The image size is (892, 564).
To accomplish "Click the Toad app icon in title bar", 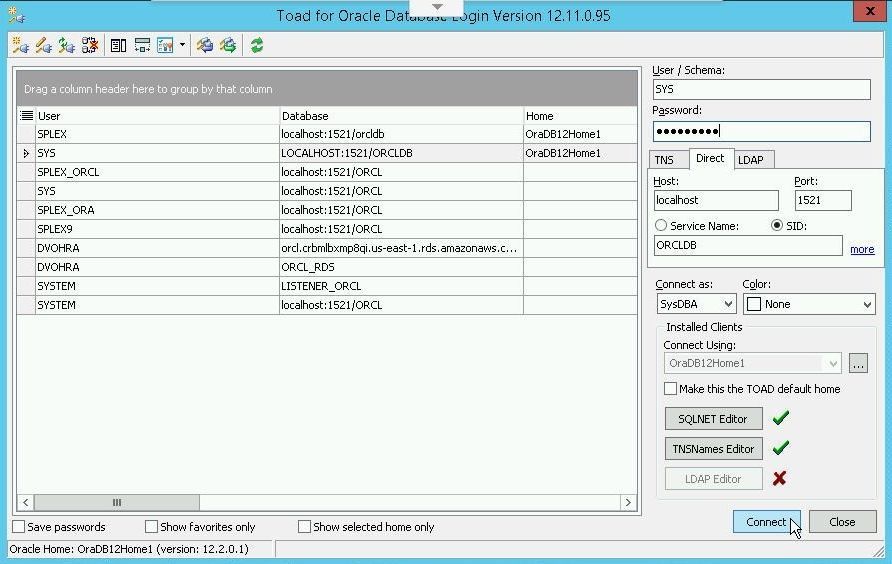I will pos(16,15).
